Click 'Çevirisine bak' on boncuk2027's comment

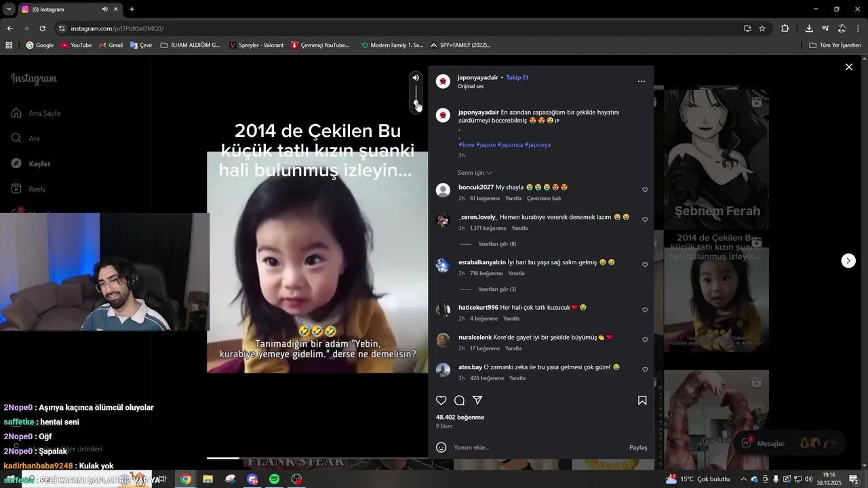(x=544, y=199)
